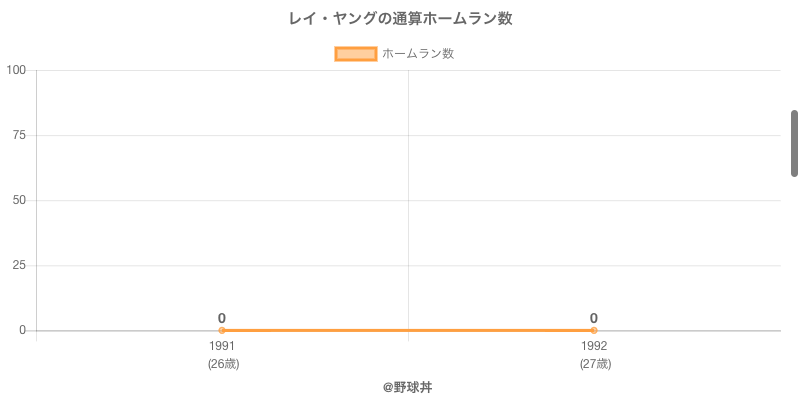
Task: Click the 0 y-axis tick label
Action: click(x=22, y=330)
